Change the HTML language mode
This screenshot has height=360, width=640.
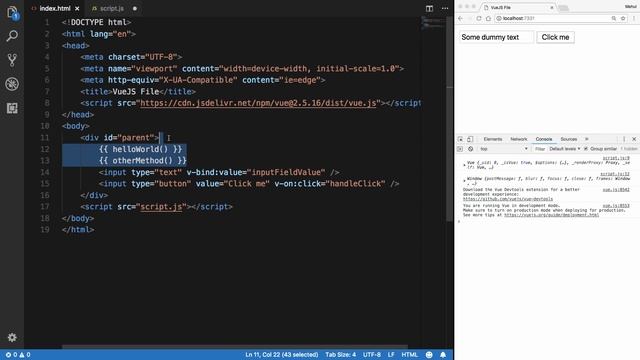click(x=409, y=355)
